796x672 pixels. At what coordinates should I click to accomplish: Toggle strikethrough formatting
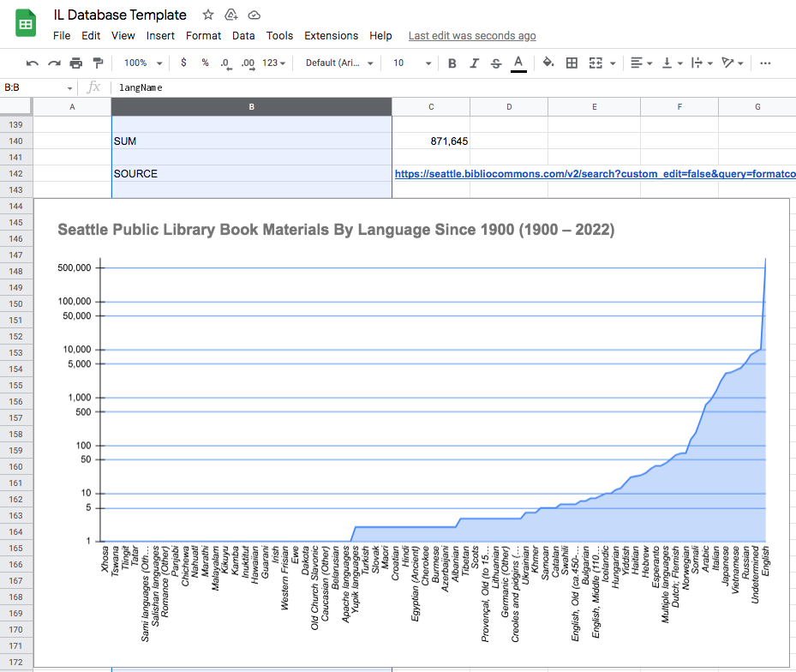[x=496, y=63]
